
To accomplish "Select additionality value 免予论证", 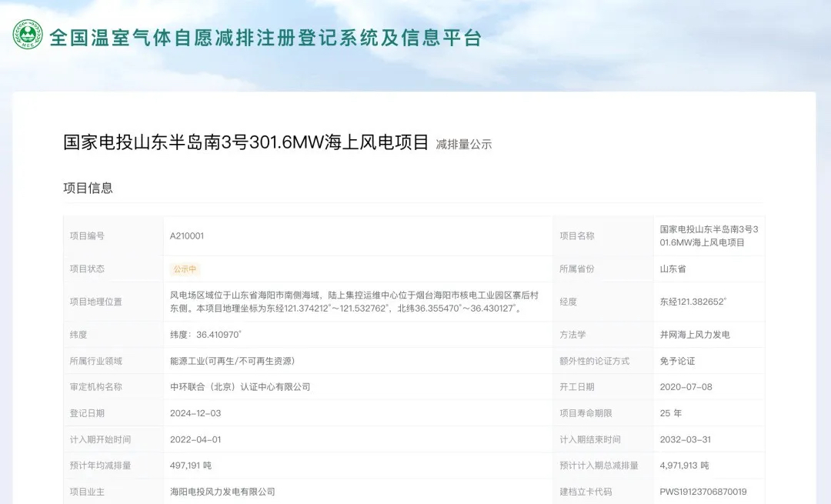I will point(677,361).
